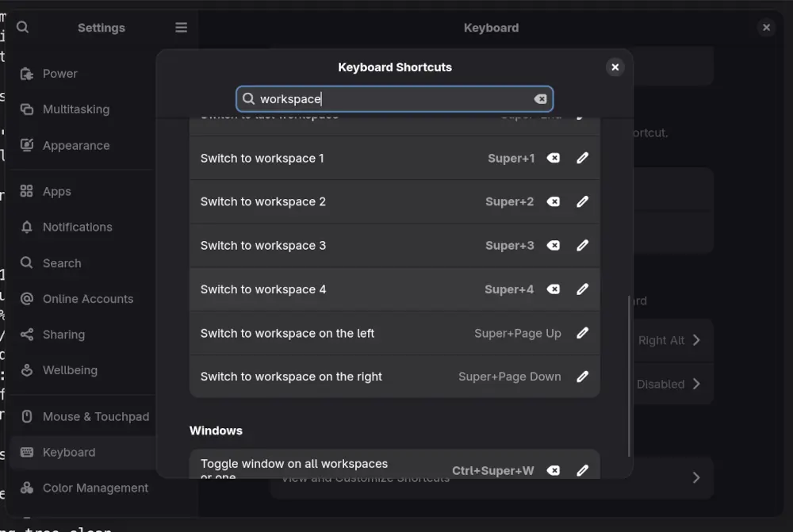793x532 pixels.
Task: Open Search settings in sidebar
Action: coord(82,263)
